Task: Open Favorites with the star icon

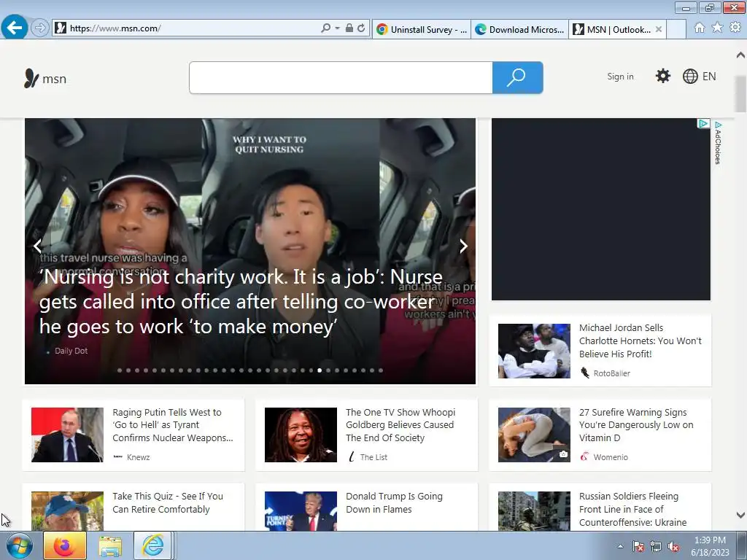Action: tap(717, 28)
